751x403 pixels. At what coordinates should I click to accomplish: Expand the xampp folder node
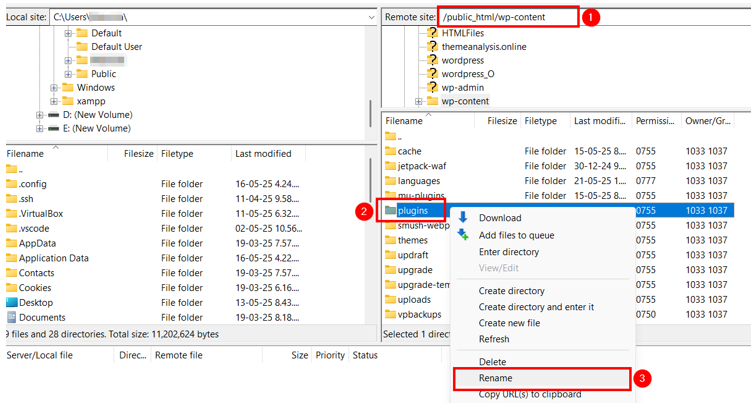coord(54,101)
